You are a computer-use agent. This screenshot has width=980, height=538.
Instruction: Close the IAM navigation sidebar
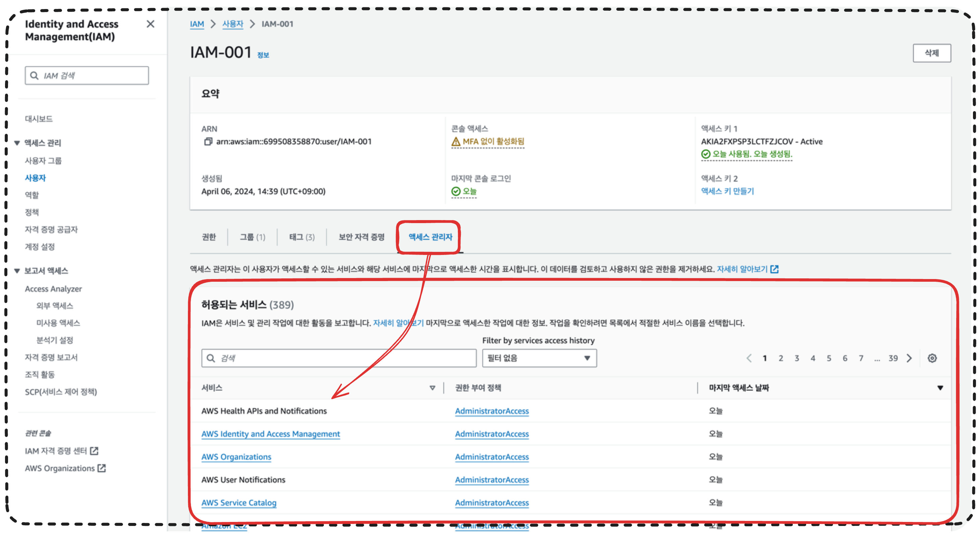(x=150, y=24)
